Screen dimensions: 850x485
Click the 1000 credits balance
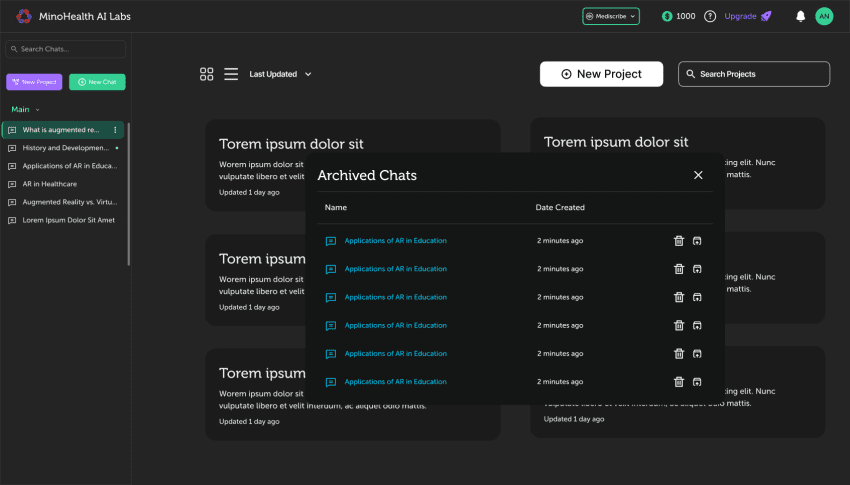[x=685, y=16]
